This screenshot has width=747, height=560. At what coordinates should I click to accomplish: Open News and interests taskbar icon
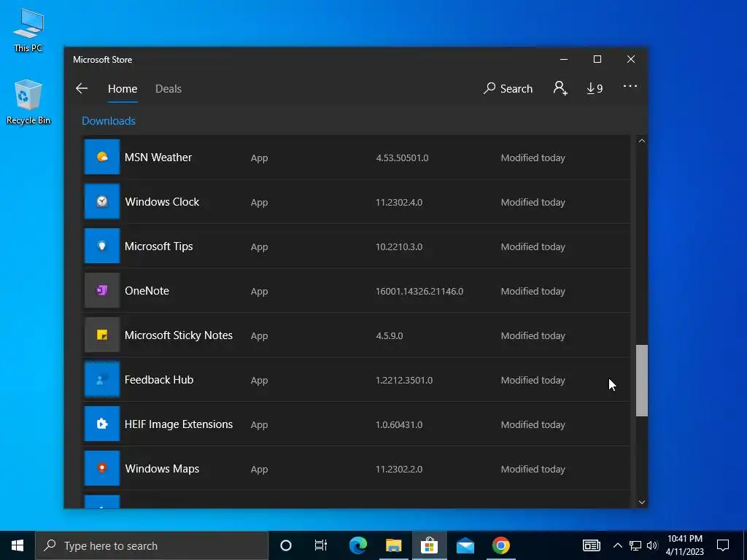point(591,545)
